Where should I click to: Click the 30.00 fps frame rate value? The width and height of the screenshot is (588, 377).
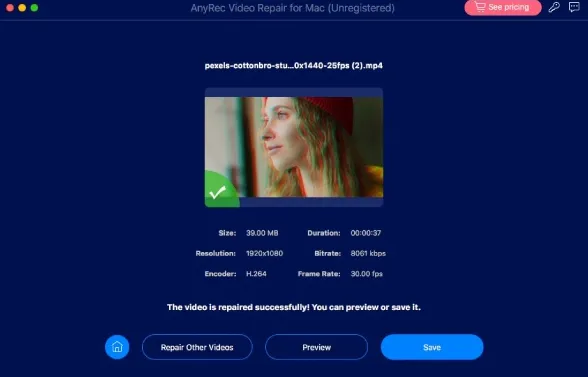coord(366,273)
